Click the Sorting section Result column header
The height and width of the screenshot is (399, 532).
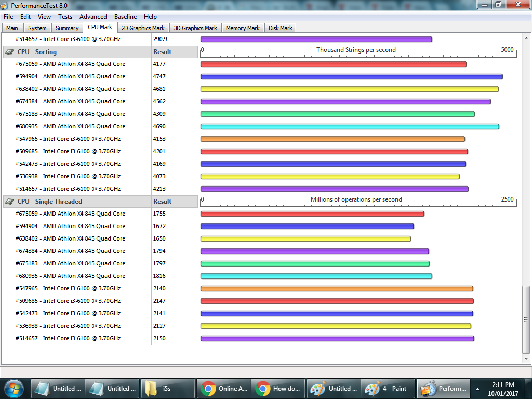pyautogui.click(x=175, y=52)
